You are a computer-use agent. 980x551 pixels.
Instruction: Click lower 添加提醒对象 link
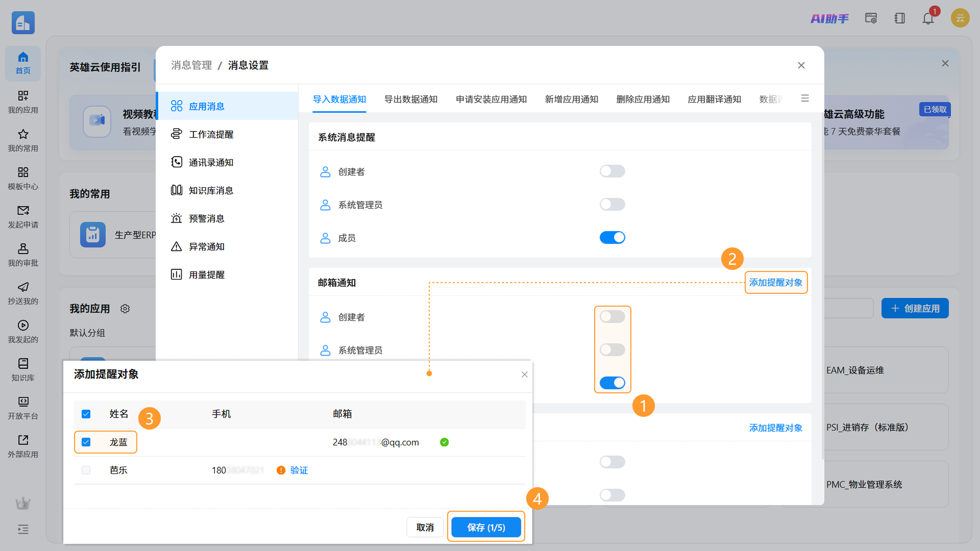coord(775,428)
